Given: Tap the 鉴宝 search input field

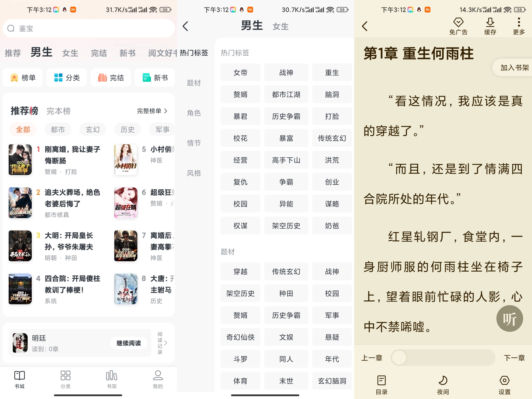Looking at the screenshot, I should (x=88, y=28).
